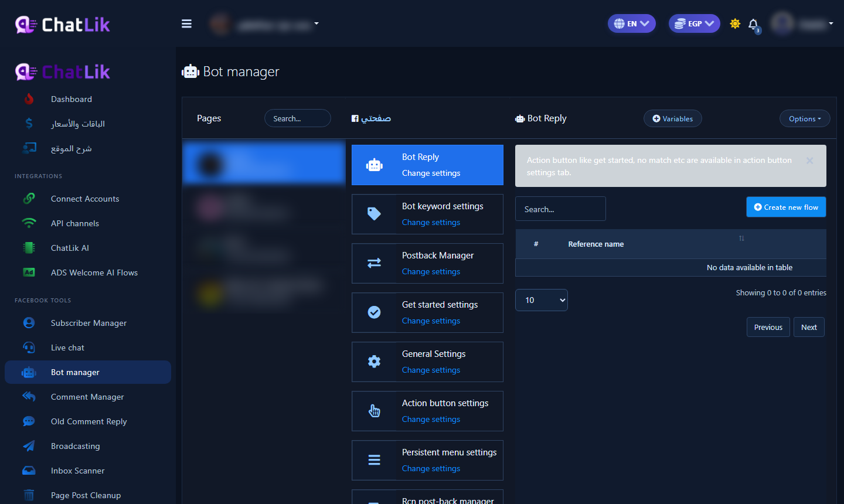Open Inbox Scanner

77,471
